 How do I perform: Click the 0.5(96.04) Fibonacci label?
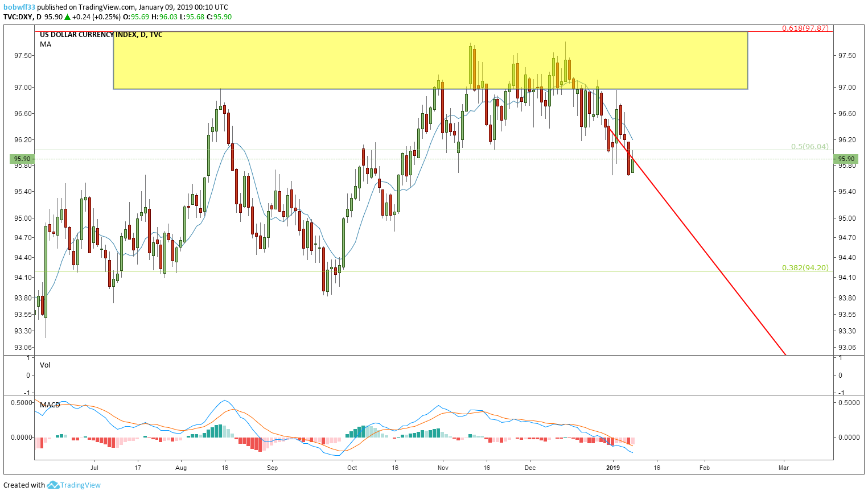point(809,146)
